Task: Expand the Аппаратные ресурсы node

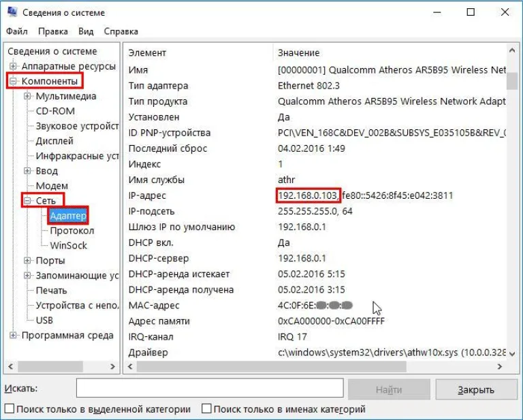Action: coord(13,66)
